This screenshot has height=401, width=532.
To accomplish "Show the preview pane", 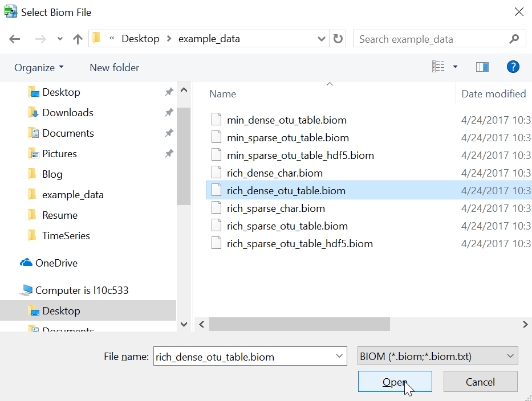I will [482, 67].
